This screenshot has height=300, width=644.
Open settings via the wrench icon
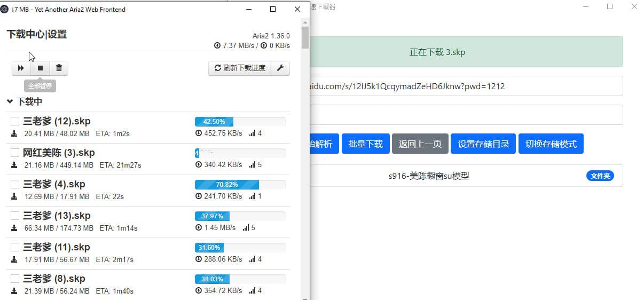click(280, 68)
